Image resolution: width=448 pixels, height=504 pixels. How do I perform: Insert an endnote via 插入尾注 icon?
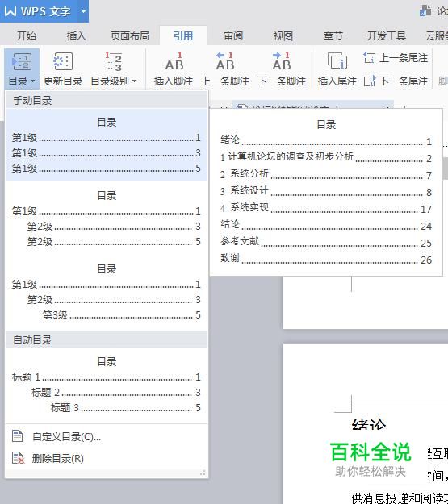point(337,60)
